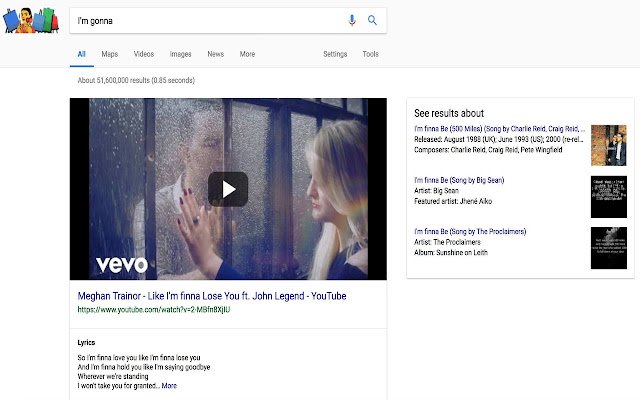Open the Meghan Trainor YouTube result title link

point(212,296)
